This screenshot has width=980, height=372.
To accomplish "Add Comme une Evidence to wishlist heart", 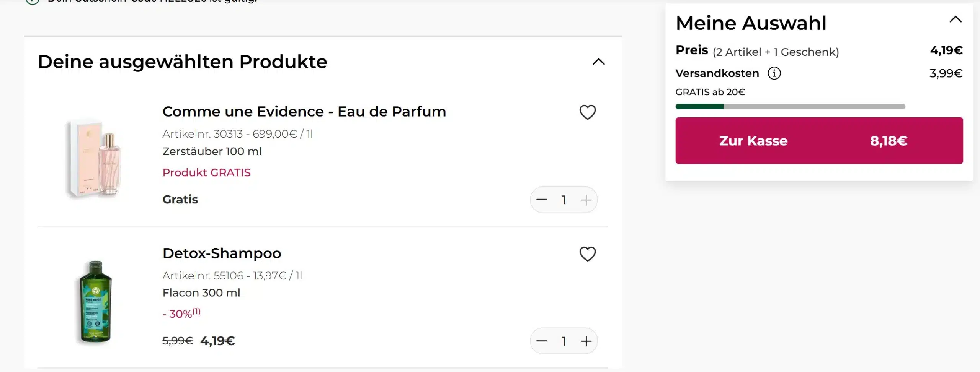I will point(587,112).
